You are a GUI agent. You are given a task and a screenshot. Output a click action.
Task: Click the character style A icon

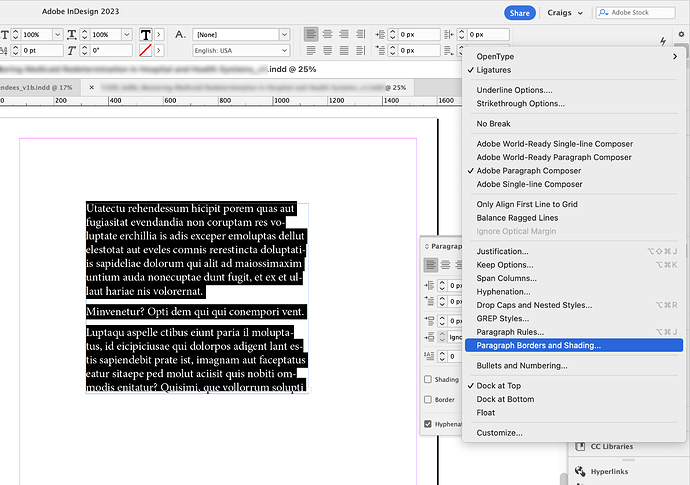pos(180,34)
